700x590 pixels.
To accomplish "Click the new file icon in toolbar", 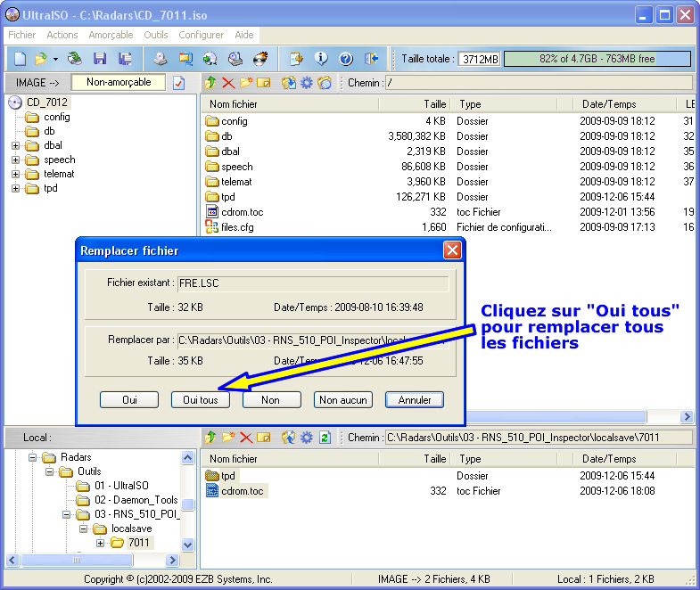I will 20,59.
